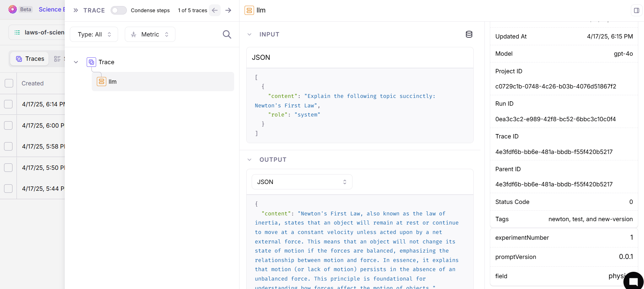Open the Metric dropdown
This screenshot has height=289, width=644.
150,34
